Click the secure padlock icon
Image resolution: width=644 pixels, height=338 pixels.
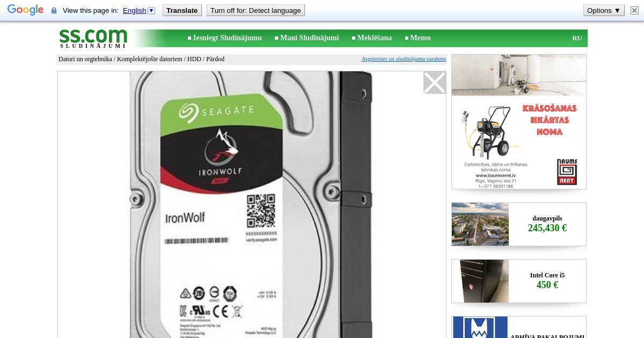(x=54, y=10)
